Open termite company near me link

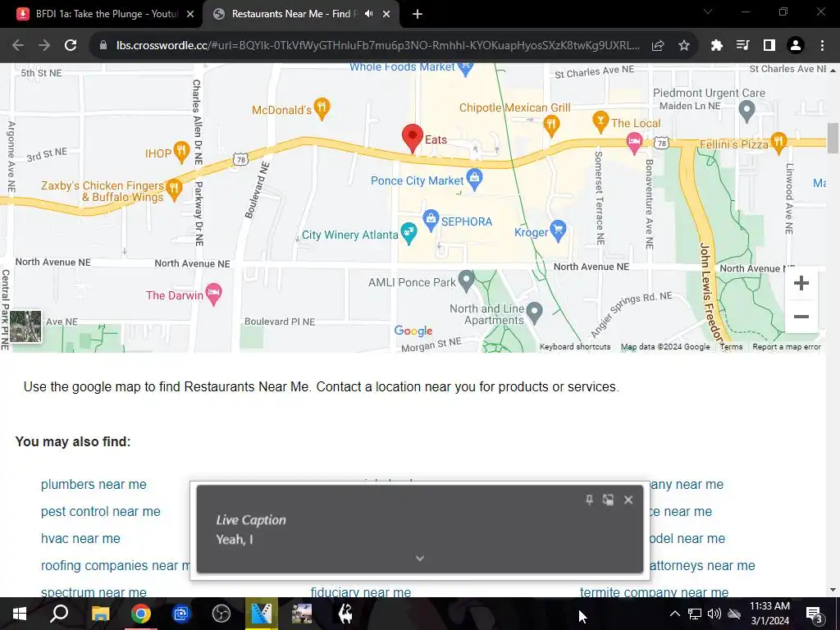pyautogui.click(x=654, y=591)
